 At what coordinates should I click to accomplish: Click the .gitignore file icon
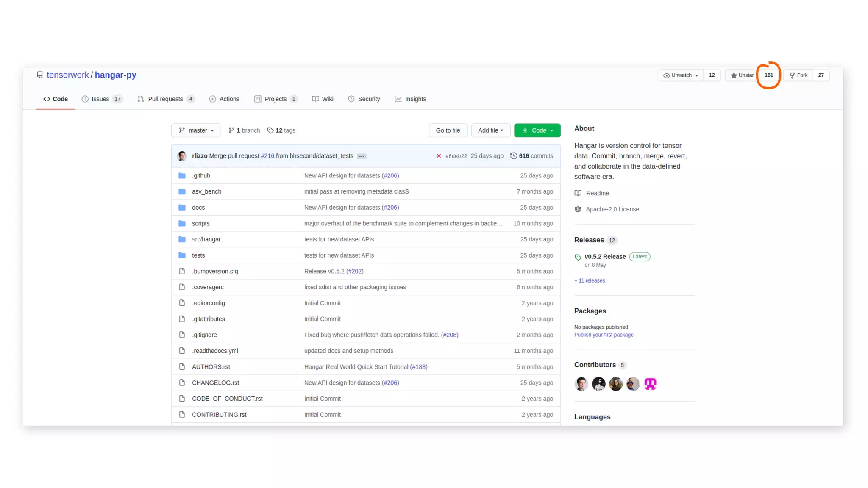tap(182, 335)
